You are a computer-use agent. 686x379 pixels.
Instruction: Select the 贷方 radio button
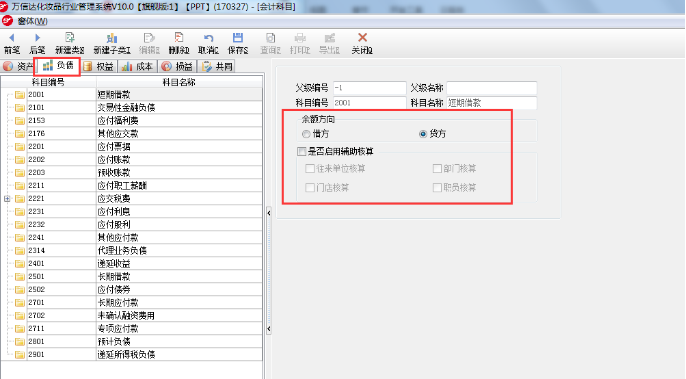[423, 134]
